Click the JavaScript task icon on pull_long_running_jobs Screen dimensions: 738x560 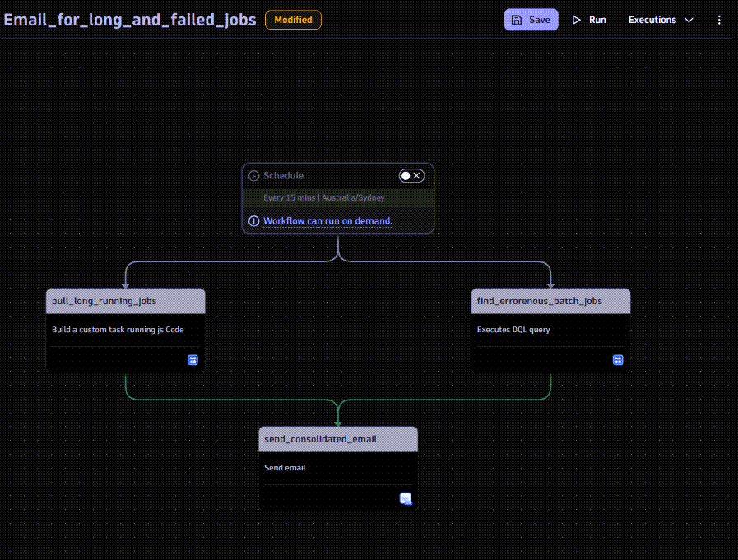[193, 359]
